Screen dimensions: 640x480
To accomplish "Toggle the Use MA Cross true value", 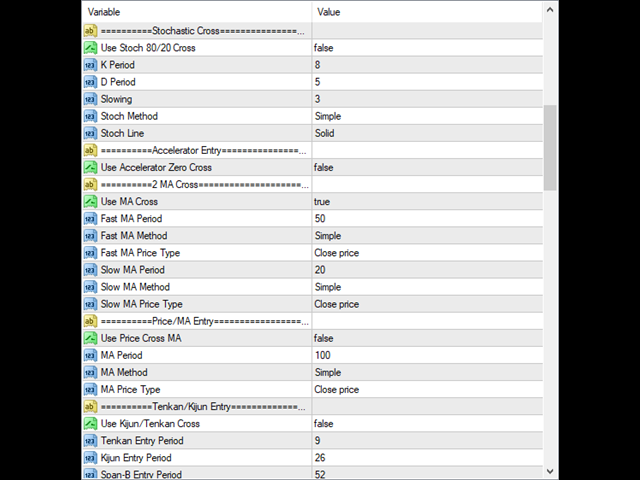I will pyautogui.click(x=322, y=202).
